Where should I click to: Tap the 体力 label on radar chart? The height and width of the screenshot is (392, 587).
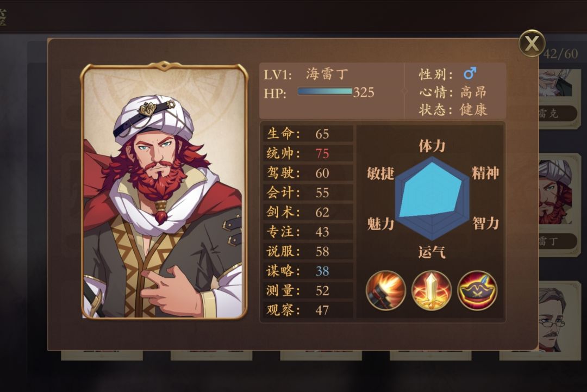tap(432, 146)
